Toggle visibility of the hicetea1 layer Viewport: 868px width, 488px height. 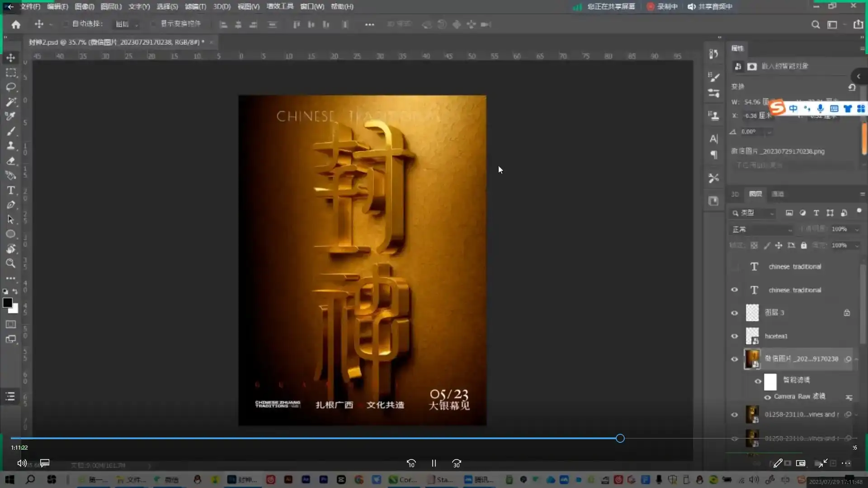click(x=735, y=336)
